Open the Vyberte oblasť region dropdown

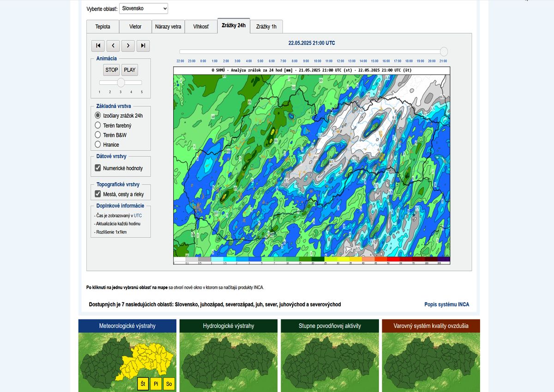tap(144, 9)
